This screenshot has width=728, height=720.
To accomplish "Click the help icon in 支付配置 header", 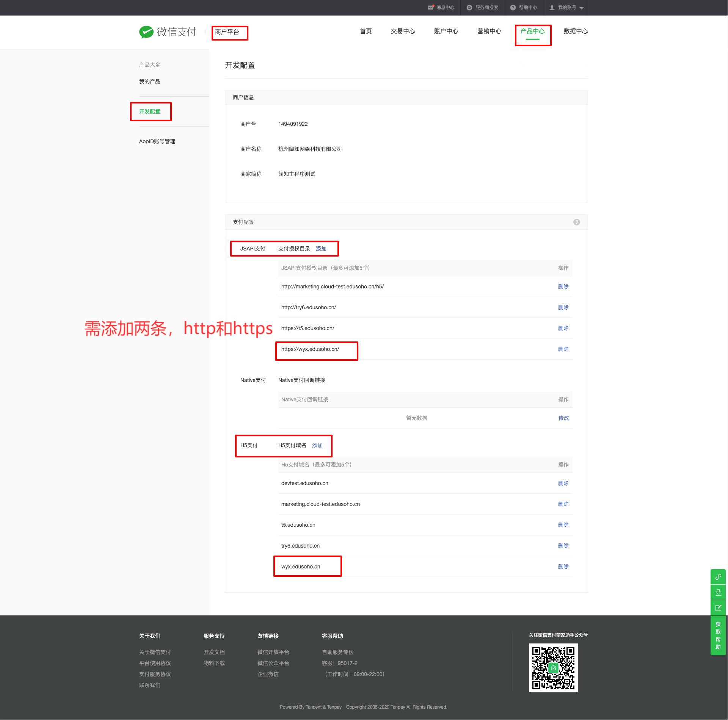I will pyautogui.click(x=577, y=222).
